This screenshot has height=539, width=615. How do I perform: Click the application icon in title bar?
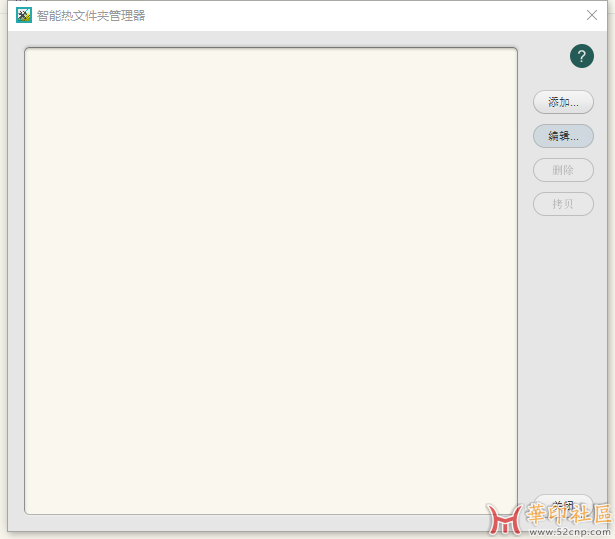coord(24,15)
